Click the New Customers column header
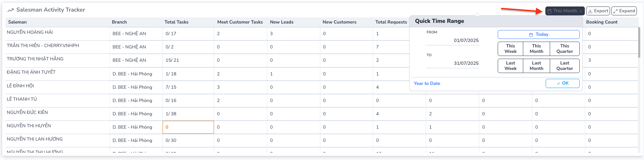The height and width of the screenshot is (160, 644). 340,22
